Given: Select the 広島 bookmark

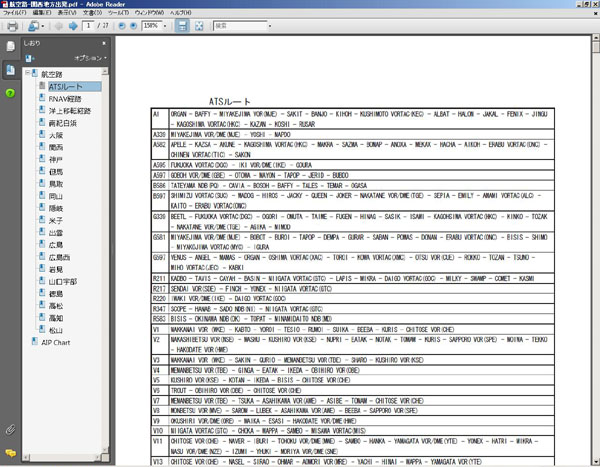Looking at the screenshot, I should click(56, 245).
